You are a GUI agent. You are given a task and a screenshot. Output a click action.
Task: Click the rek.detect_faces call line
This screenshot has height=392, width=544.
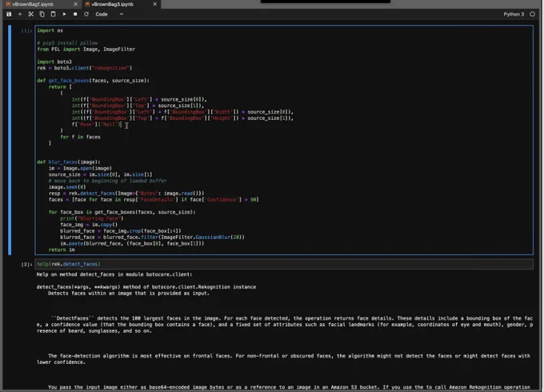coord(126,194)
